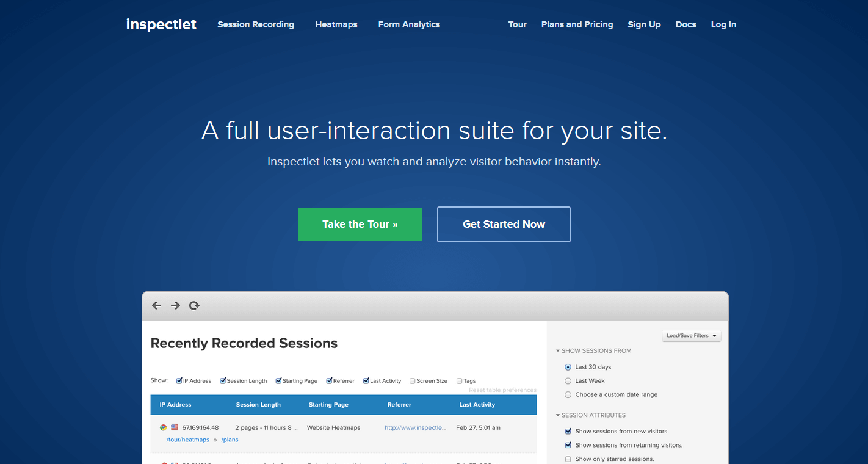Click the browser mockup reload icon
Screen dimensions: 868x464
(194, 305)
